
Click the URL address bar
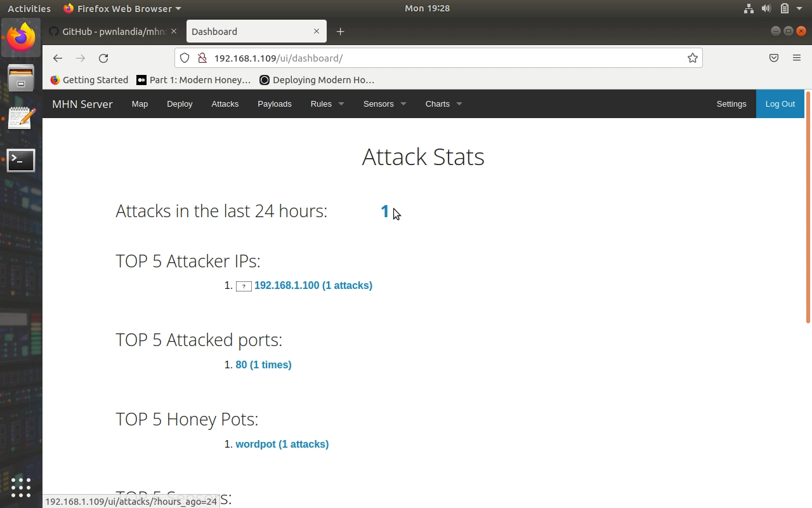click(444, 58)
